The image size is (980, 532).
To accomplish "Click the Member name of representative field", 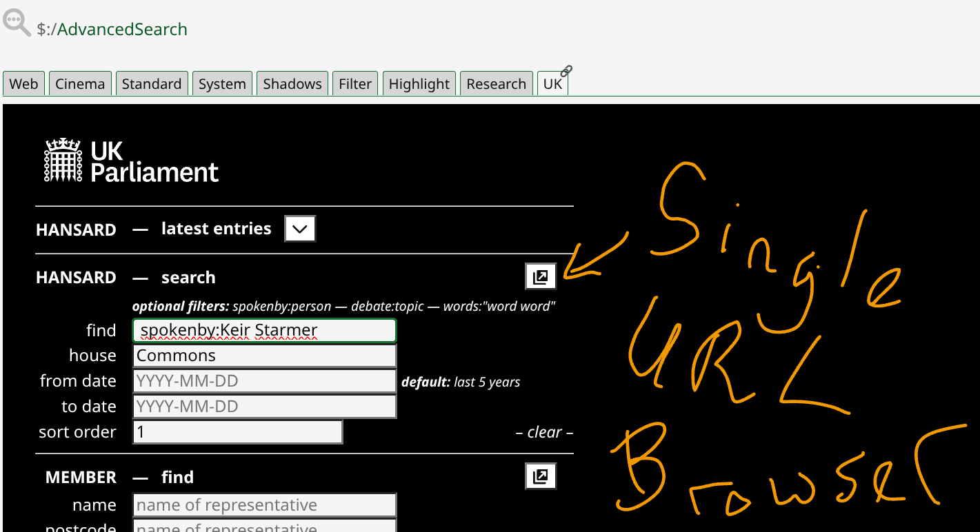I will tap(264, 505).
